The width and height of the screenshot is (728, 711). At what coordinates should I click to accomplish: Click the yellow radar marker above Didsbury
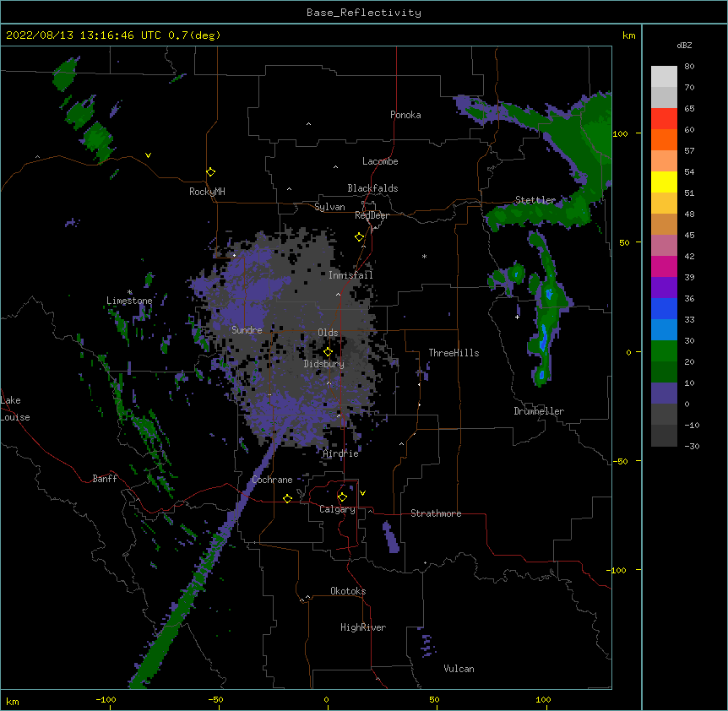coord(328,352)
